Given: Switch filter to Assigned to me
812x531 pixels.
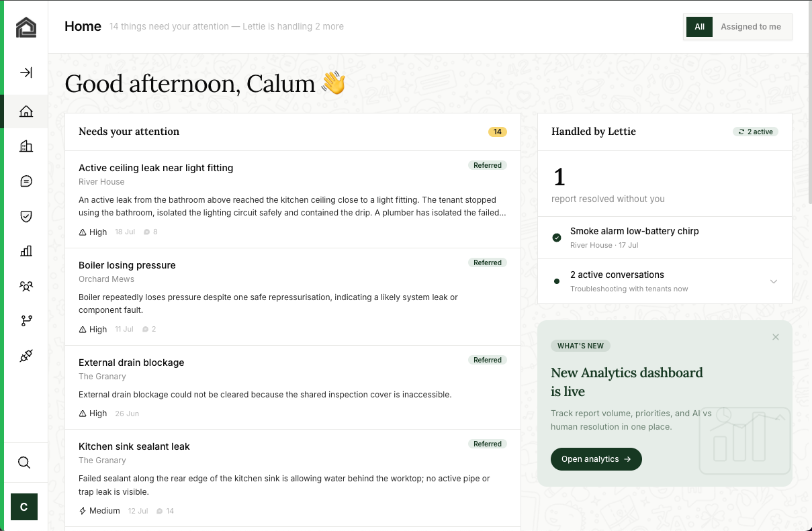Looking at the screenshot, I should pos(751,27).
